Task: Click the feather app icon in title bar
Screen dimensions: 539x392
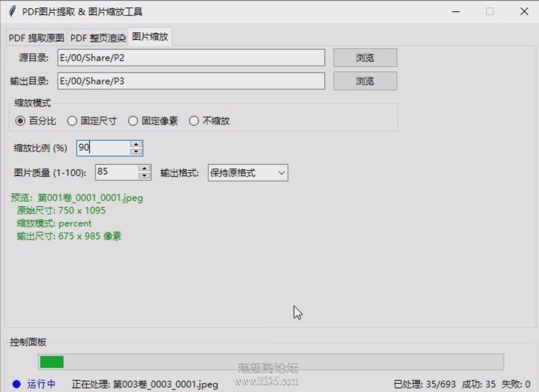Action: coord(12,12)
